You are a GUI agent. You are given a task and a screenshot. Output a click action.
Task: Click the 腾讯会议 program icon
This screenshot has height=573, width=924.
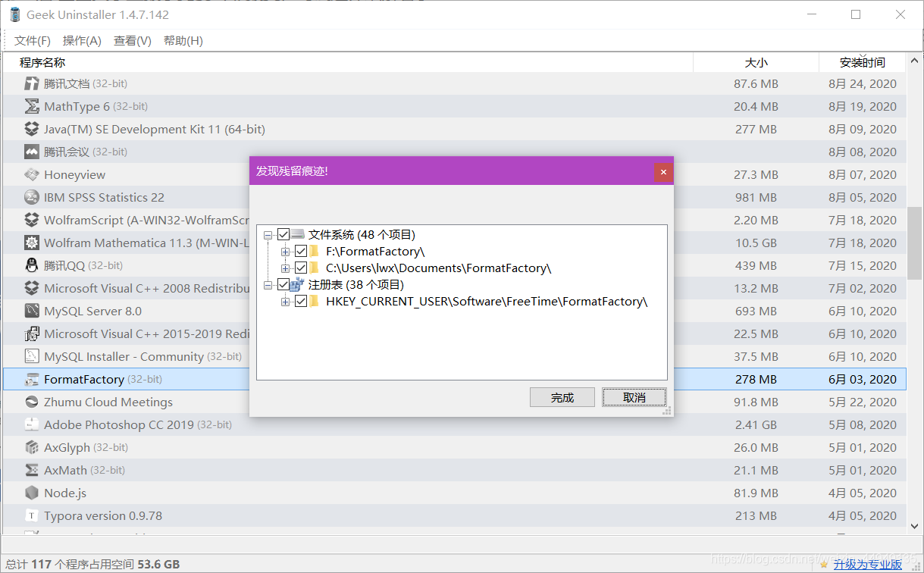[31, 152]
